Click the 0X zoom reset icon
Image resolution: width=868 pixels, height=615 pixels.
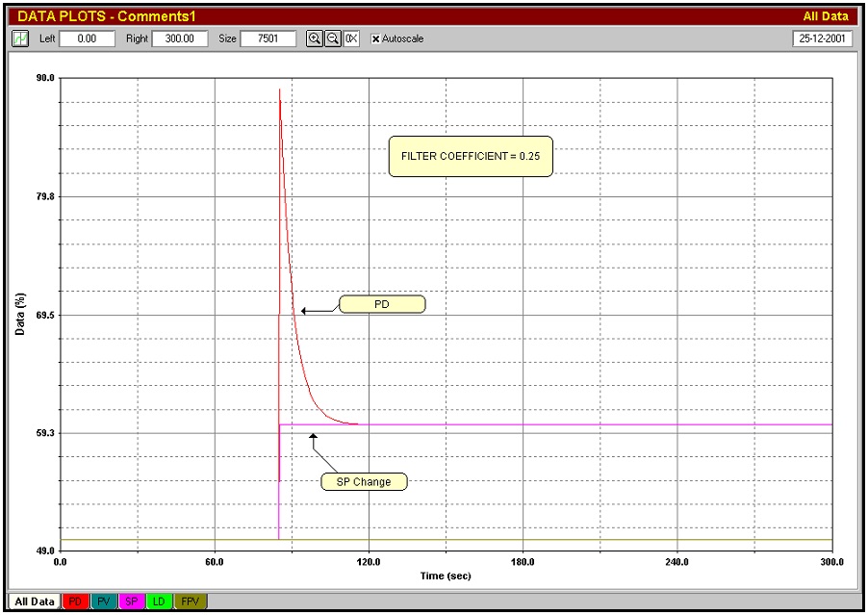pos(350,38)
